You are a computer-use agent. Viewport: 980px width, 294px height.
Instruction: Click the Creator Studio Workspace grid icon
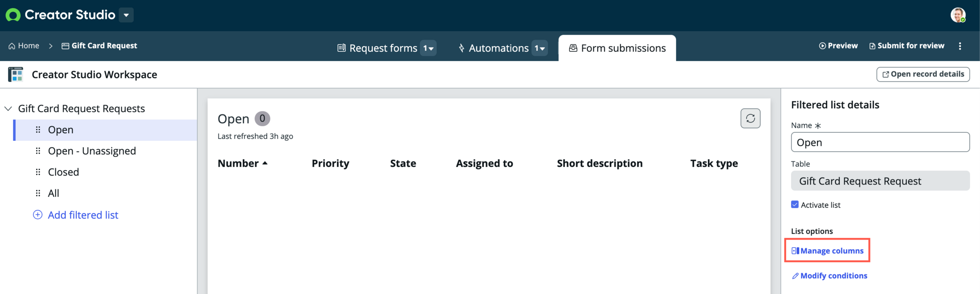point(16,74)
